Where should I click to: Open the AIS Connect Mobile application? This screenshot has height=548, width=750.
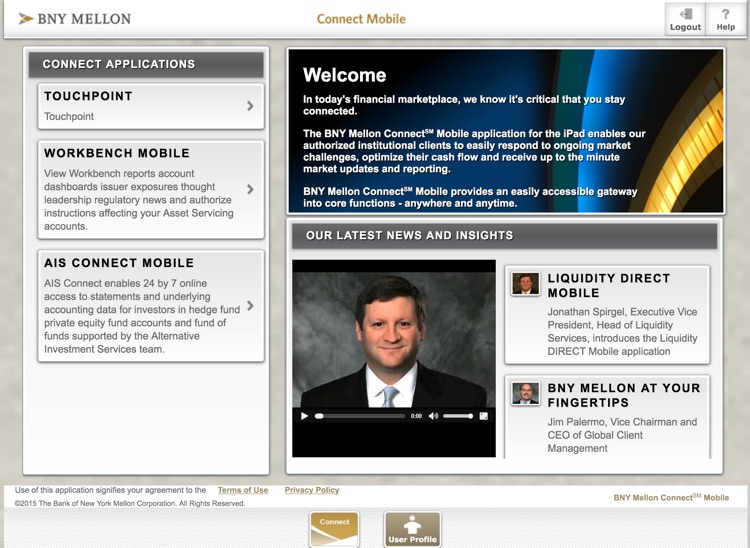[151, 306]
